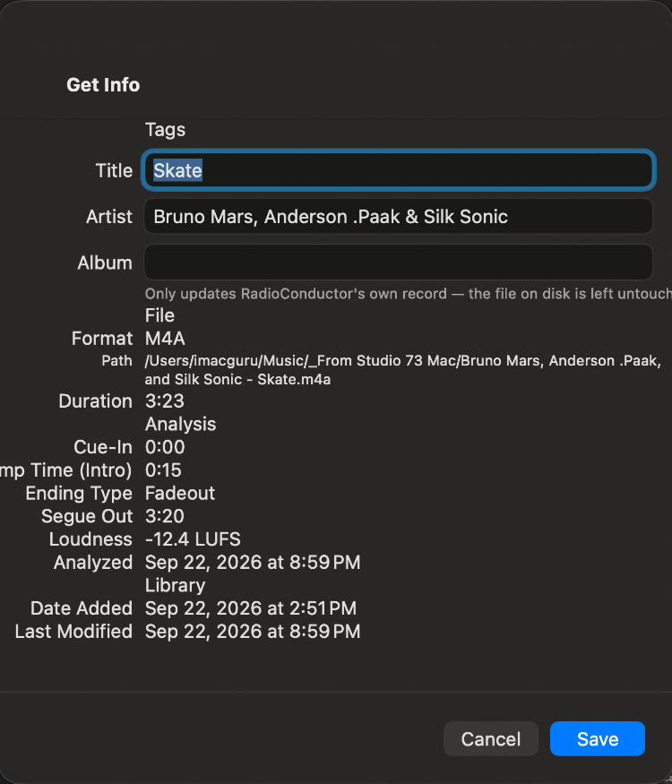Click the Loudness label
This screenshot has height=784, width=672.
coord(90,539)
